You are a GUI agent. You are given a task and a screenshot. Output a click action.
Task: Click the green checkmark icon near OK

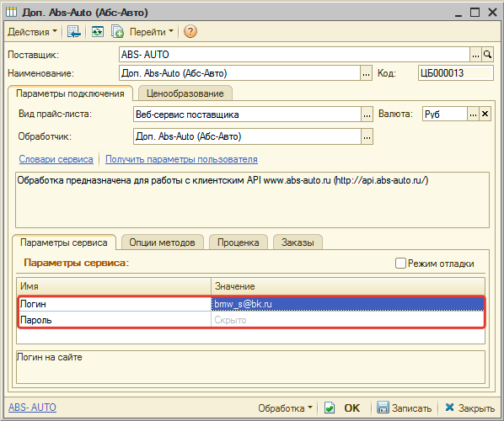(330, 408)
